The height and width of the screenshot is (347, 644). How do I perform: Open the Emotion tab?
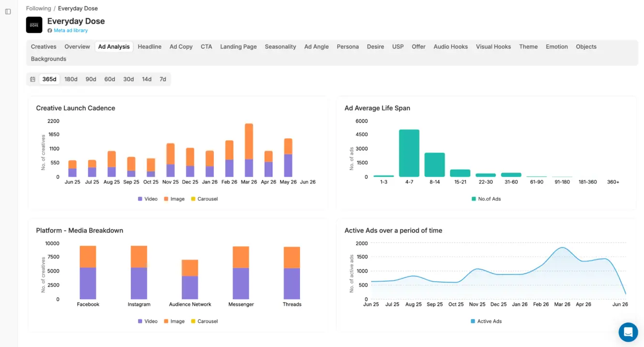point(557,47)
